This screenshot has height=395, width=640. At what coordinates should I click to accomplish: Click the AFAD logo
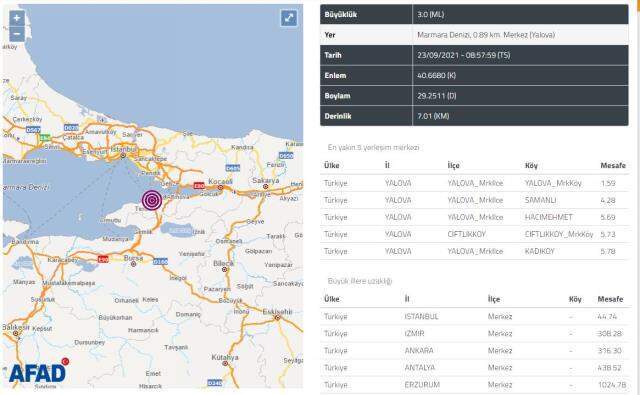click(39, 372)
